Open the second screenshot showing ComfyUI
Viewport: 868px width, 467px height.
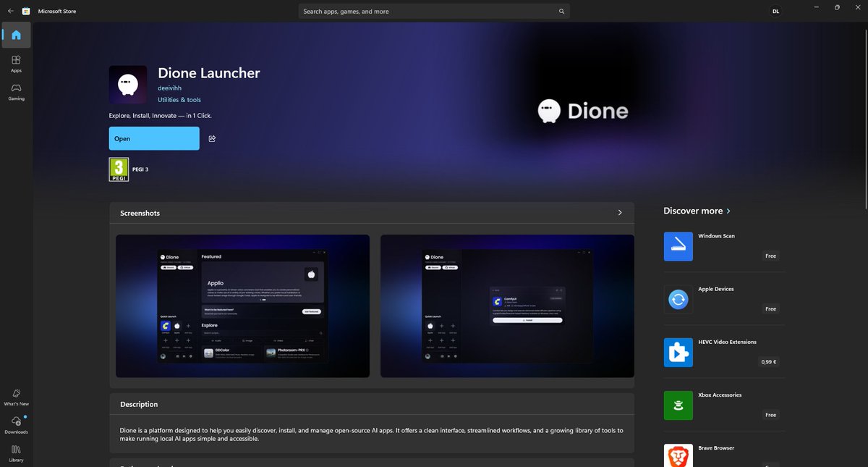tap(507, 306)
